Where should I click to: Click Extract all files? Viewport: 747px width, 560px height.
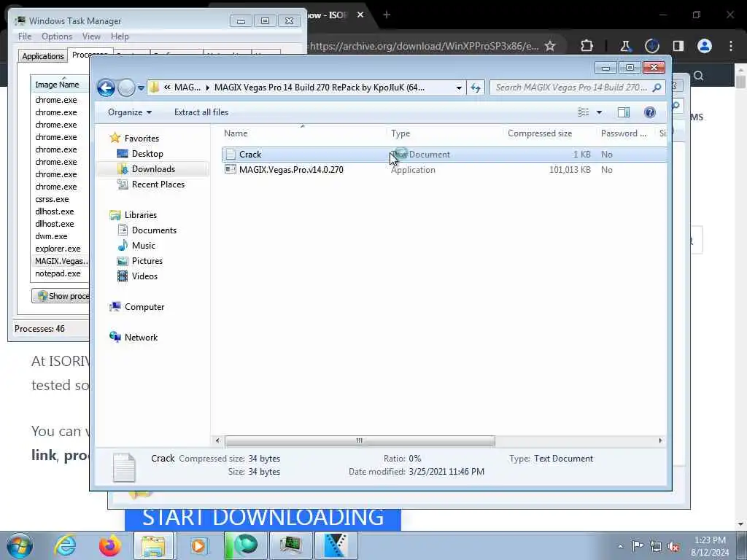tap(201, 112)
